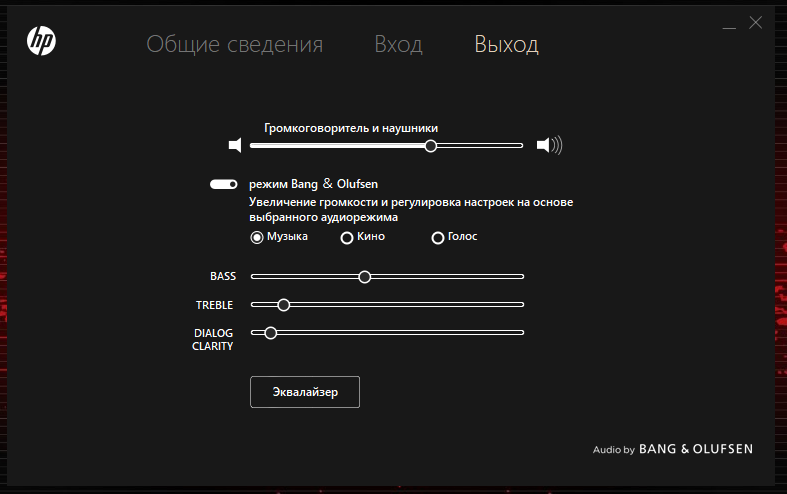Image resolution: width=787 pixels, height=494 pixels.
Task: Click the TREBLE slider handle
Action: [x=284, y=305]
